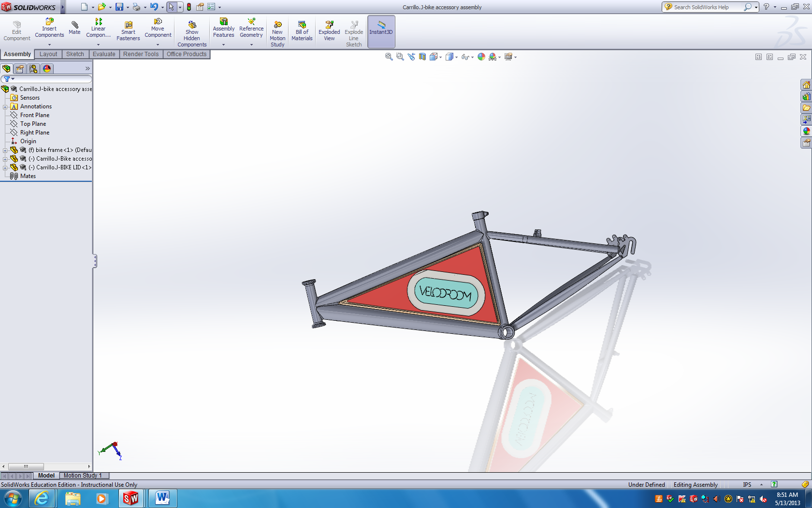This screenshot has height=508, width=812.
Task: Open the Reference Geometry dropdown arrow
Action: coord(251,45)
